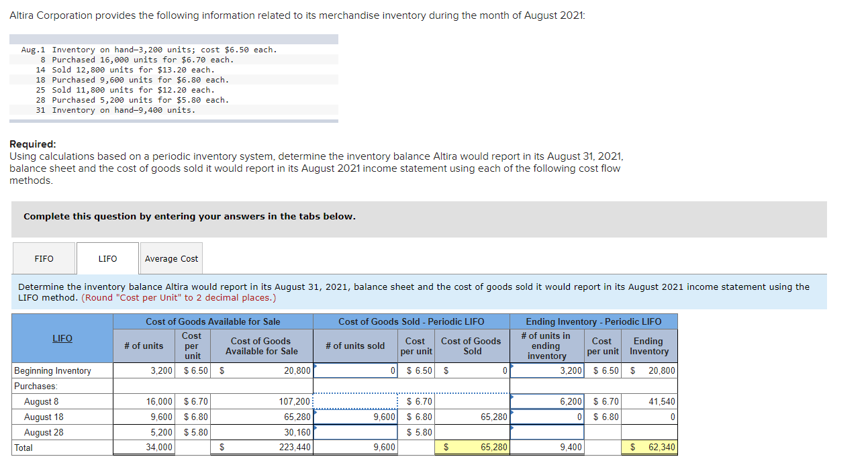This screenshot has width=868, height=463.
Task: Click total ending inventory value 62,340
Action: [x=649, y=448]
